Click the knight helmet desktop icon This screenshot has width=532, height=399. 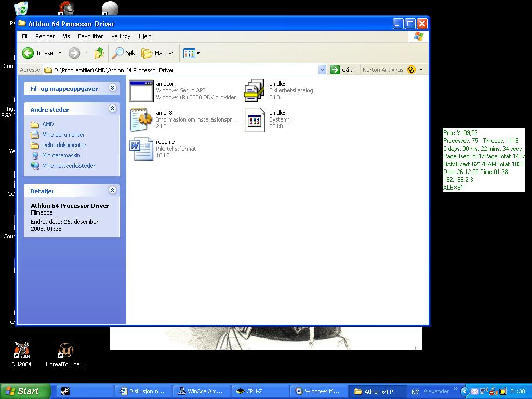65,8
